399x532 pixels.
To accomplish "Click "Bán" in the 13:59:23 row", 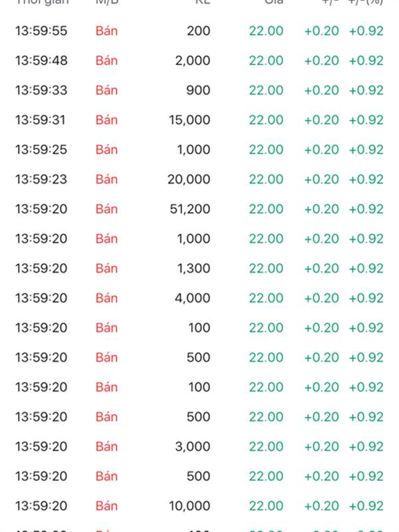I will click(106, 180).
